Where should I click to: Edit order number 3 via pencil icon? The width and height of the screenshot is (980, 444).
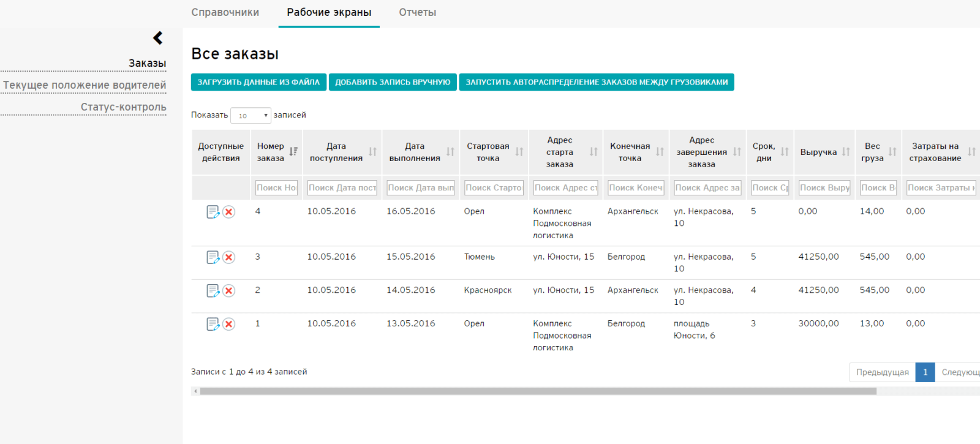(x=213, y=257)
